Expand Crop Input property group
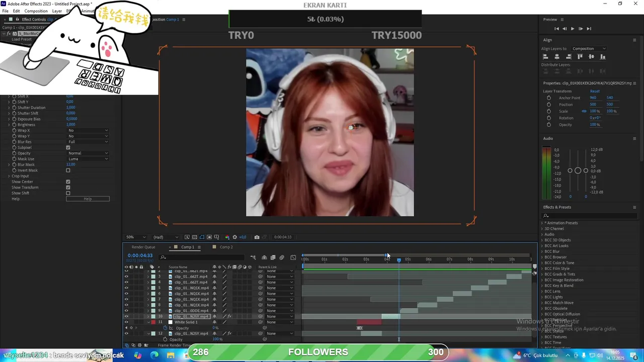 click(9, 176)
